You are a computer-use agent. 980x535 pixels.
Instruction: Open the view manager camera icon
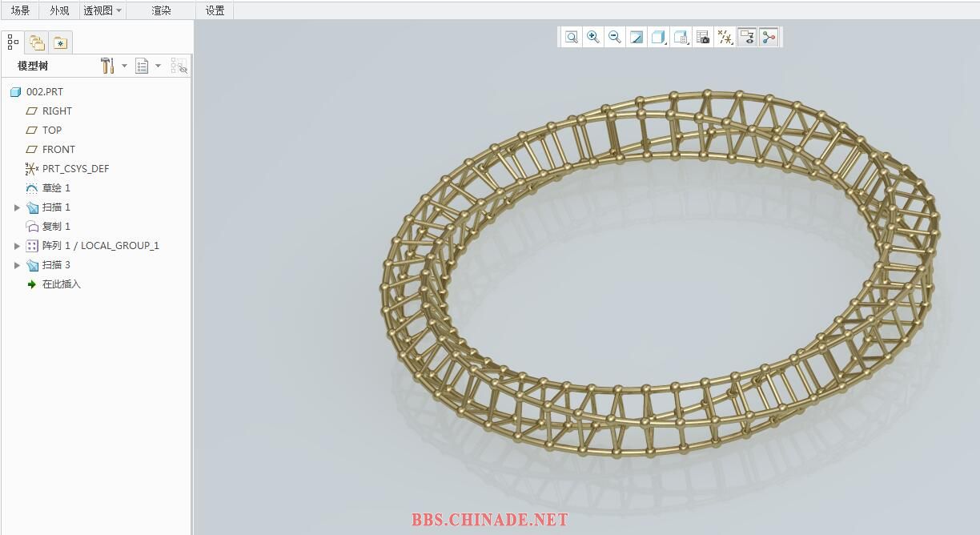coord(703,37)
